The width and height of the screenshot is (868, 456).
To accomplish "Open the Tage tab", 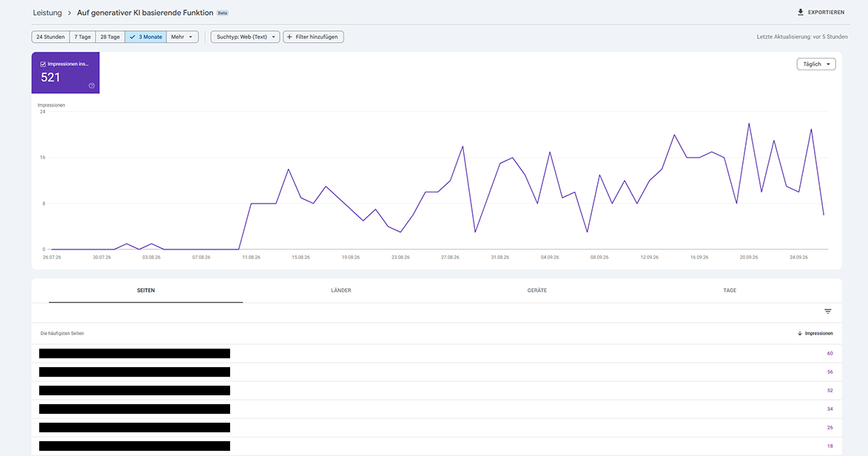I will click(730, 290).
